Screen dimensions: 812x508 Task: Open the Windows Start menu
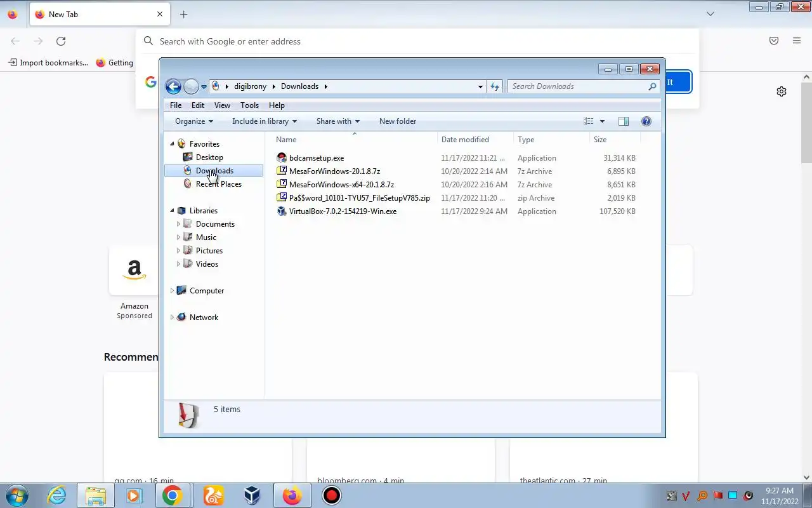click(16, 495)
